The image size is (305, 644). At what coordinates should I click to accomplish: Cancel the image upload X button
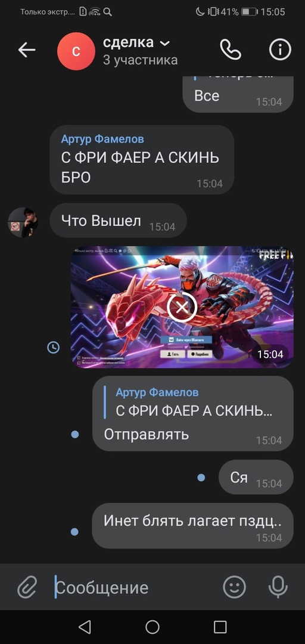[x=182, y=307]
